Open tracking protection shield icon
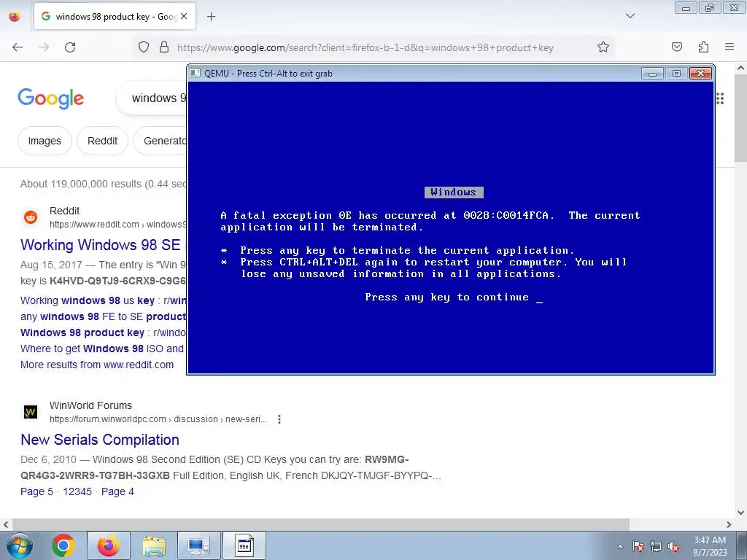 (144, 47)
